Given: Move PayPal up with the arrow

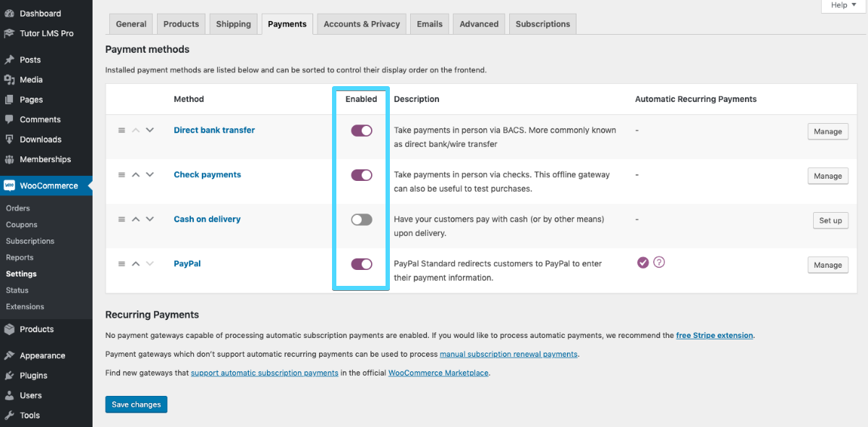Looking at the screenshot, I should pyautogui.click(x=135, y=263).
